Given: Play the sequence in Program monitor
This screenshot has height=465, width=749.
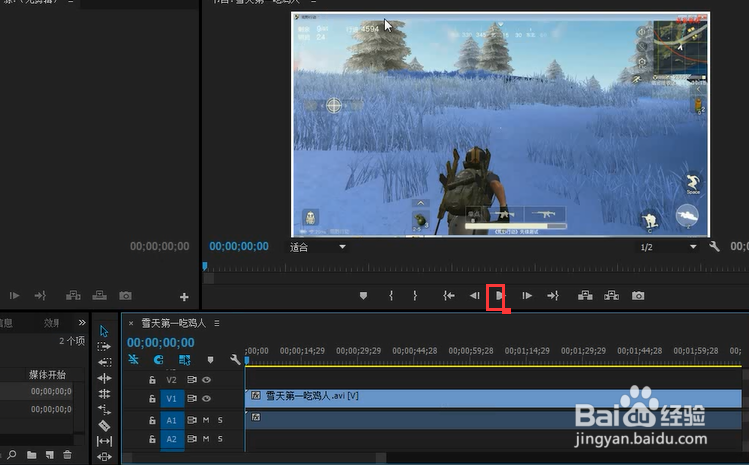Looking at the screenshot, I should point(499,296).
